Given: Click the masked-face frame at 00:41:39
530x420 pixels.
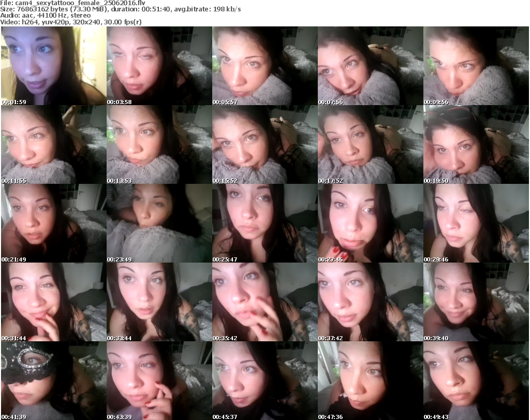Looking at the screenshot, I should pyautogui.click(x=54, y=381).
